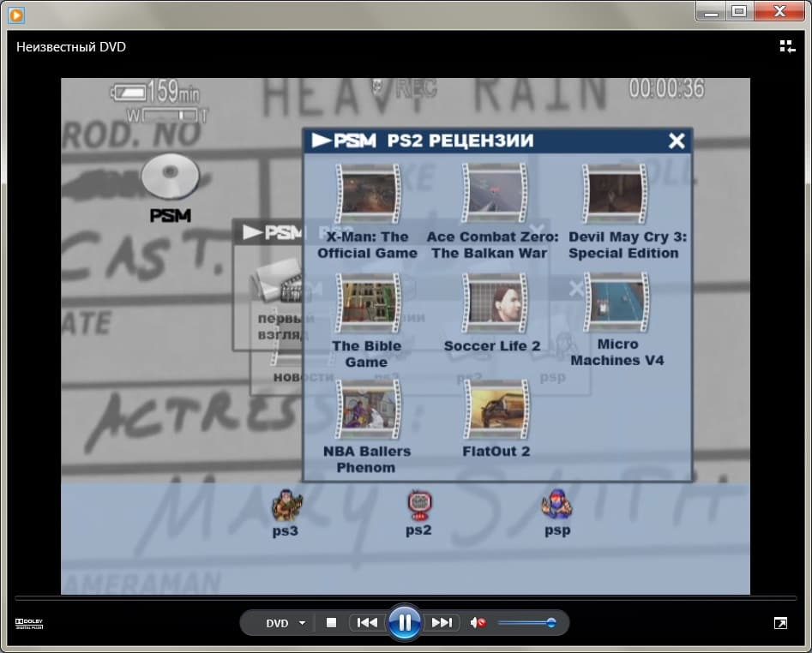Switch to Library view icon
The image size is (812, 653).
tap(787, 46)
